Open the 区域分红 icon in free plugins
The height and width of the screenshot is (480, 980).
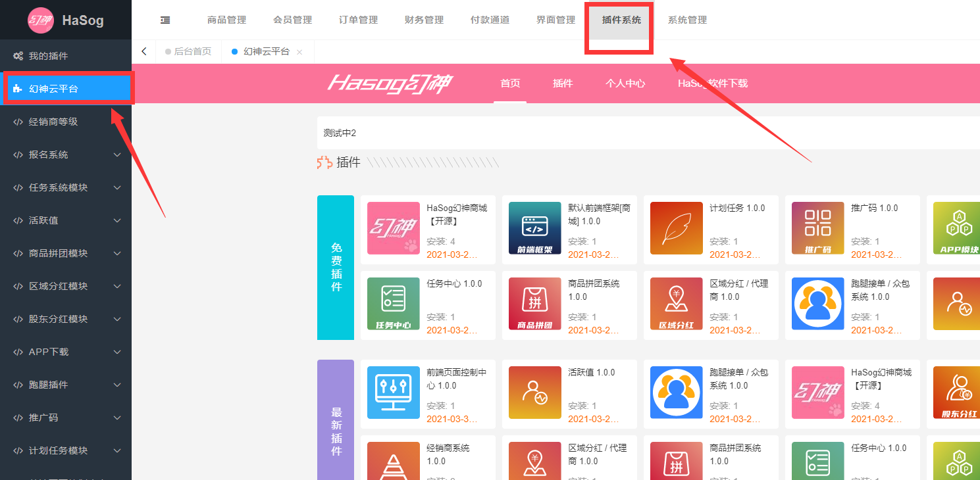tap(677, 304)
